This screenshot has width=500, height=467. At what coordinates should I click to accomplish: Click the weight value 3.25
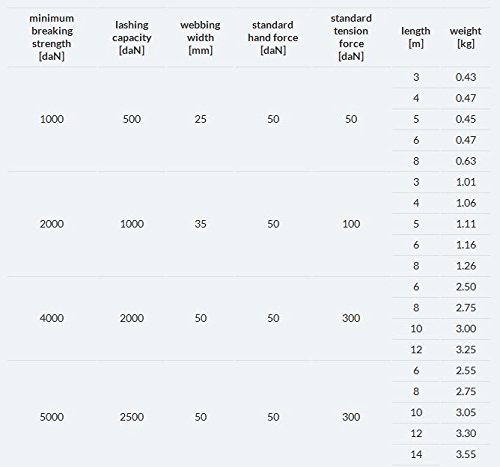[x=466, y=349]
